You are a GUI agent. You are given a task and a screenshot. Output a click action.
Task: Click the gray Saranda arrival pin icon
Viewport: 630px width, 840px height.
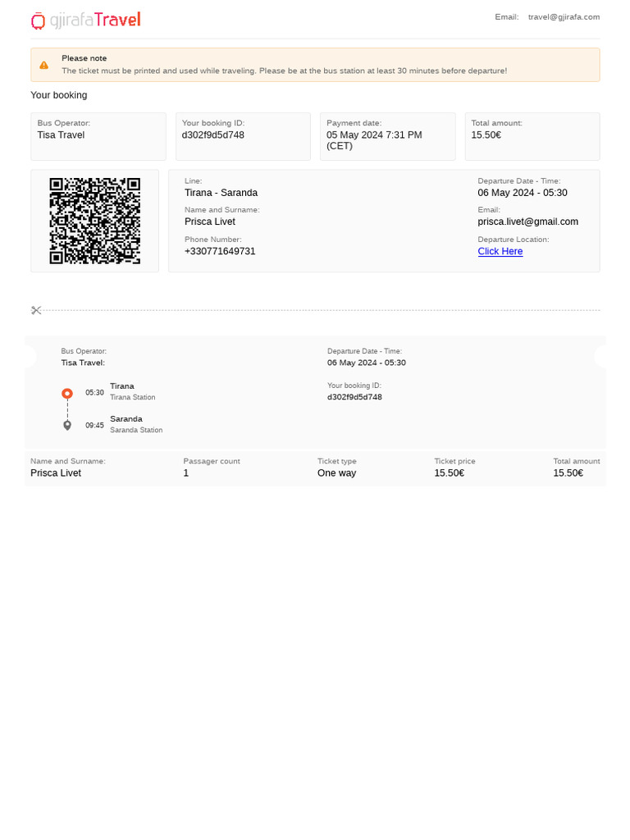[67, 426]
